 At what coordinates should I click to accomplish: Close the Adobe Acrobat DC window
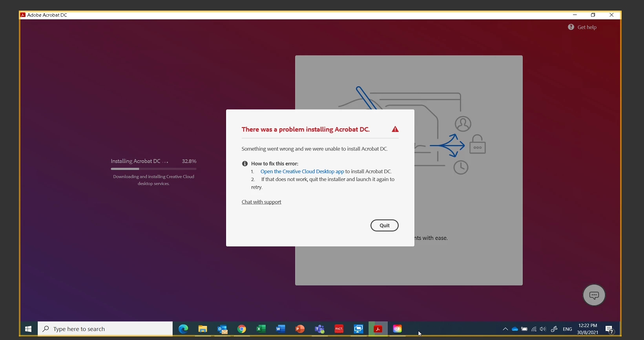[611, 15]
